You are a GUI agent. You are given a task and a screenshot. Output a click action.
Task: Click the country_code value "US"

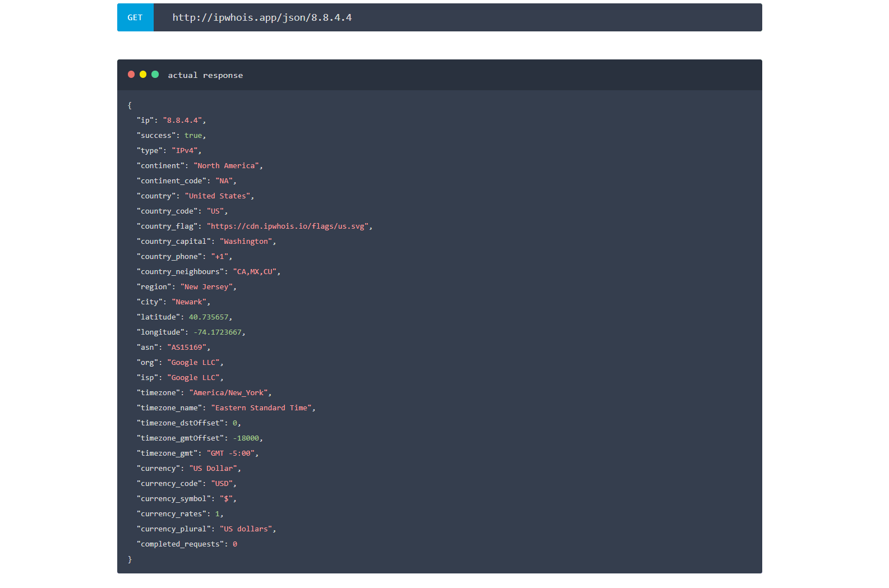tap(215, 211)
